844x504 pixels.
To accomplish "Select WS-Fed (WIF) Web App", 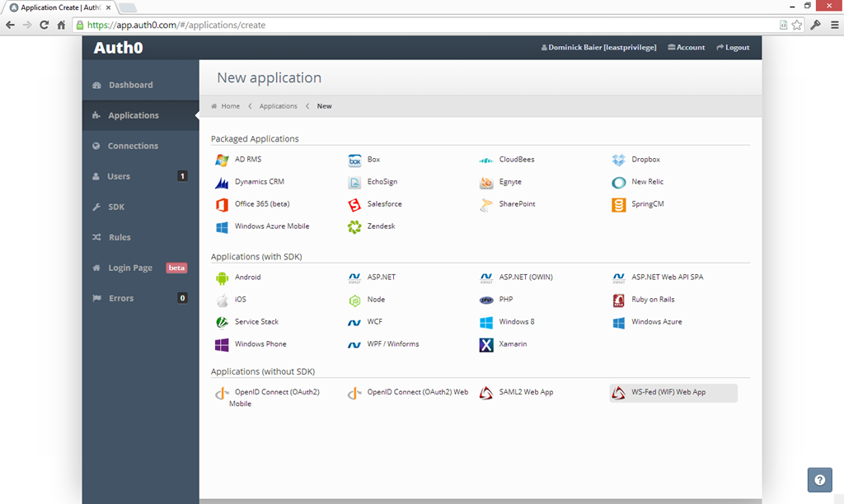I will [668, 393].
